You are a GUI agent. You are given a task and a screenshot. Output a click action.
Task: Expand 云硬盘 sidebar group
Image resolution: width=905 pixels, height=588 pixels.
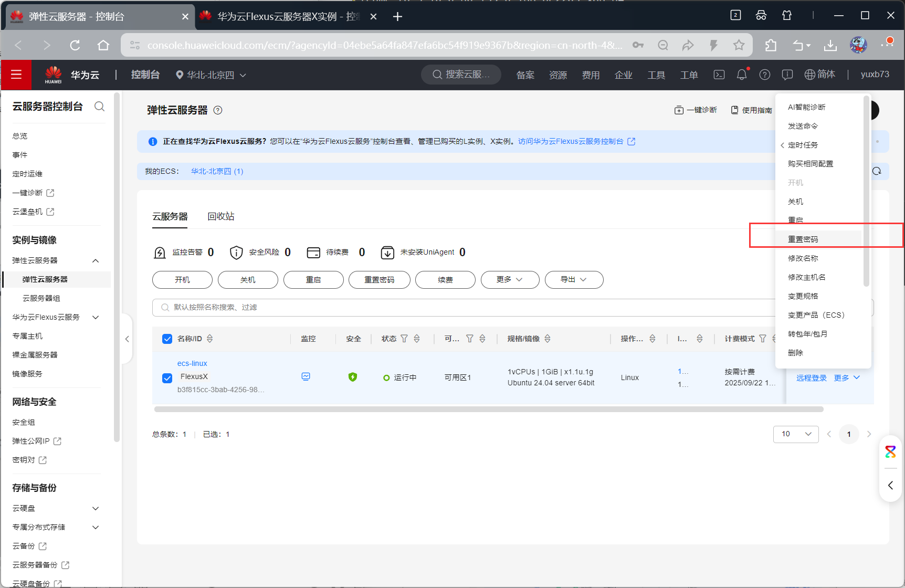tap(96, 508)
